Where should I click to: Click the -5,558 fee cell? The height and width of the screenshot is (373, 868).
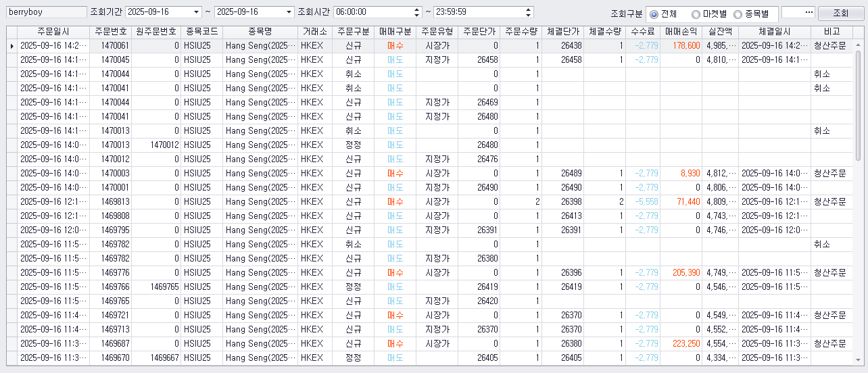(643, 201)
